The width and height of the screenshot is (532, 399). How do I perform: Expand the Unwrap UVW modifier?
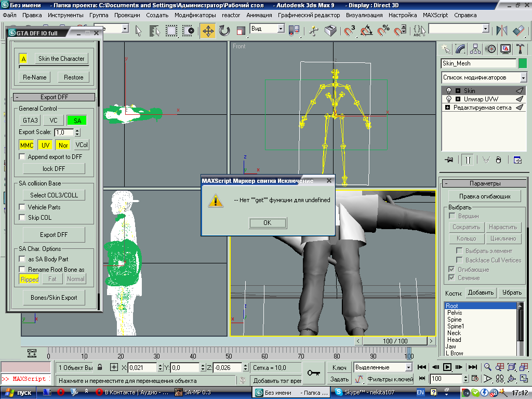click(458, 99)
